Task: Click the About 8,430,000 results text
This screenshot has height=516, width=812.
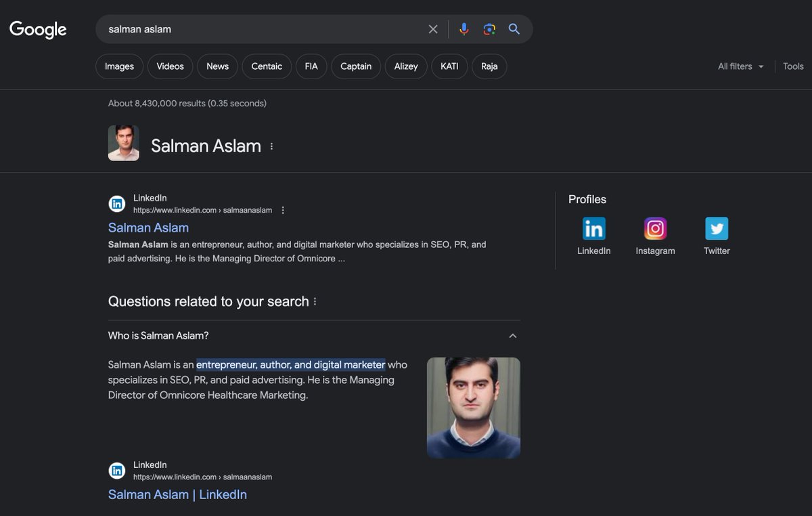Action: [x=187, y=104]
